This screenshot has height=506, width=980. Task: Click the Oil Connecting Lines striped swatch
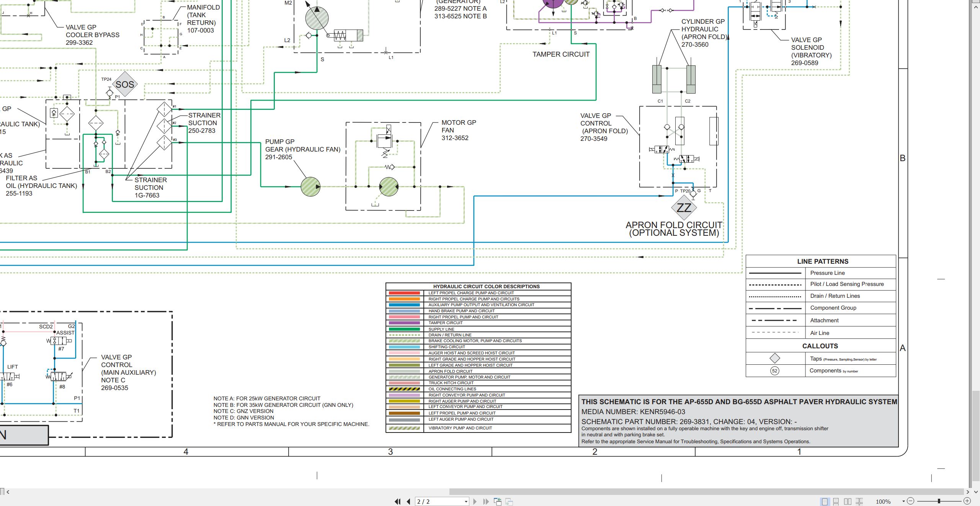coord(404,389)
